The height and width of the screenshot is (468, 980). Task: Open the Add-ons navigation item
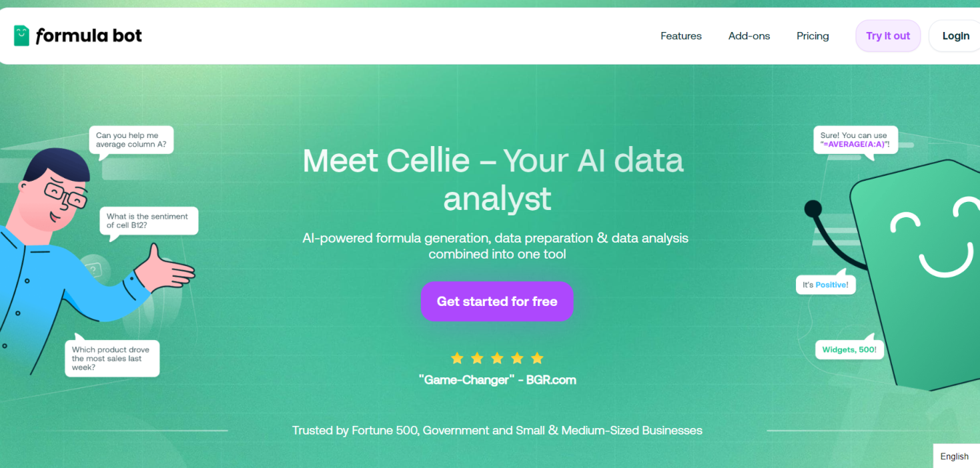click(x=749, y=35)
